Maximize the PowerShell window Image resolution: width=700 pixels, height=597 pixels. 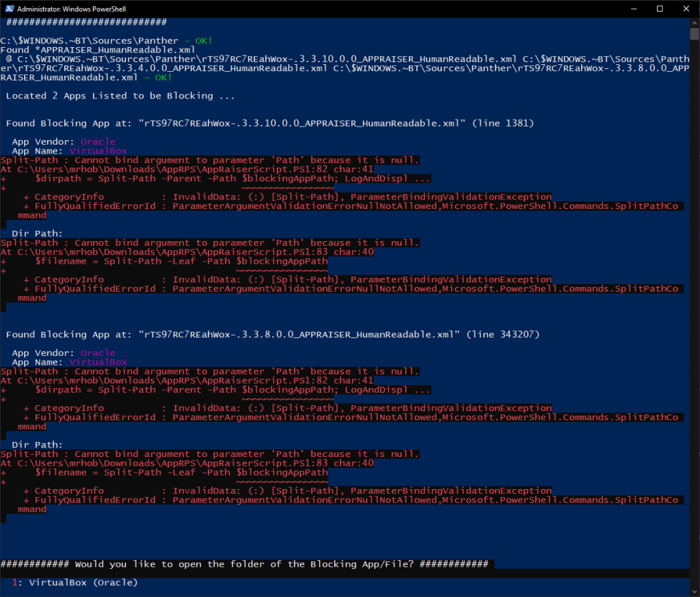click(660, 9)
